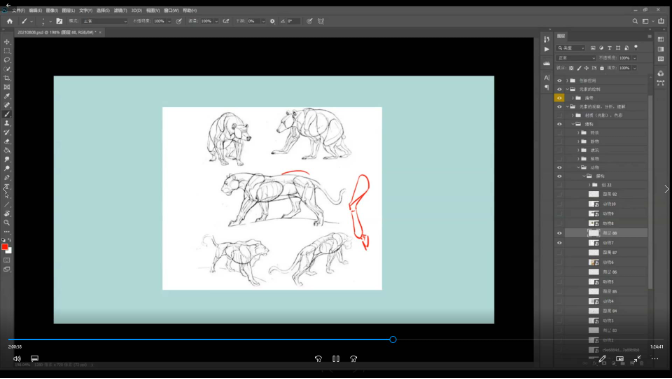Pause the video playback
672x379 pixels.
[x=336, y=359]
